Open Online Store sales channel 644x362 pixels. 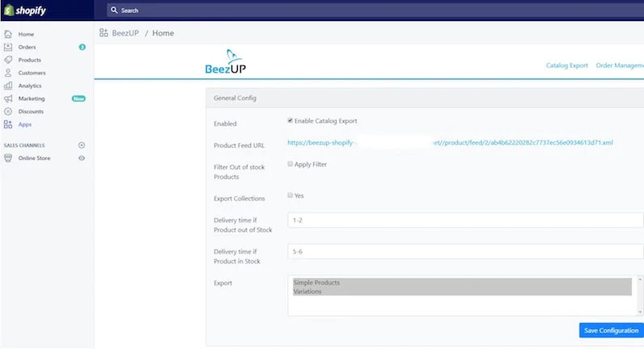(34, 158)
